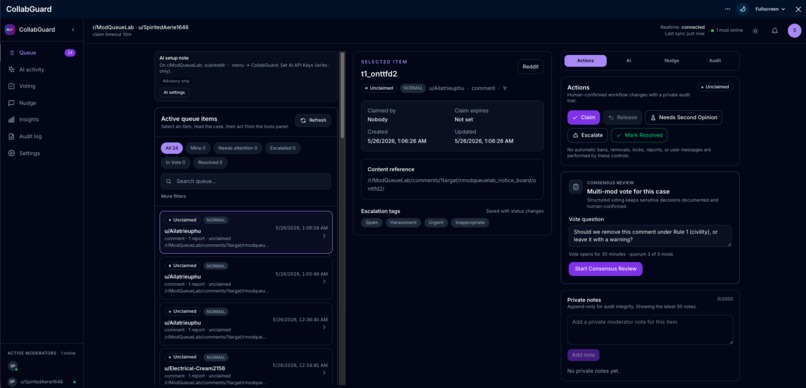Select the In Vote 0 filter chip

point(176,163)
